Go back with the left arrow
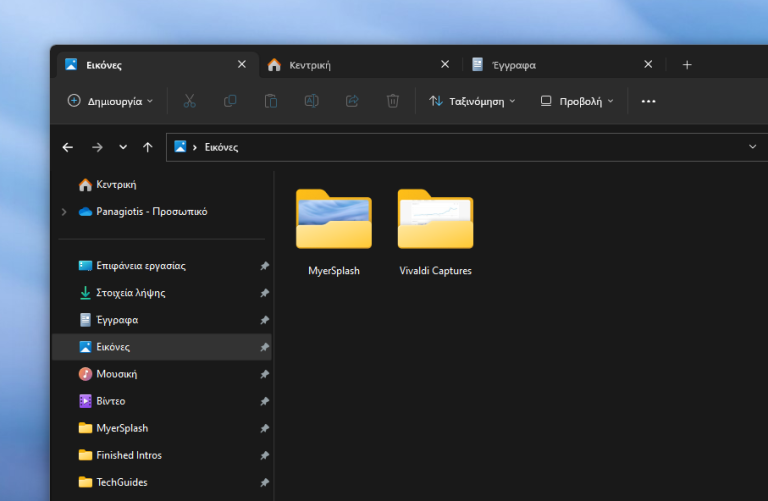 click(x=68, y=147)
